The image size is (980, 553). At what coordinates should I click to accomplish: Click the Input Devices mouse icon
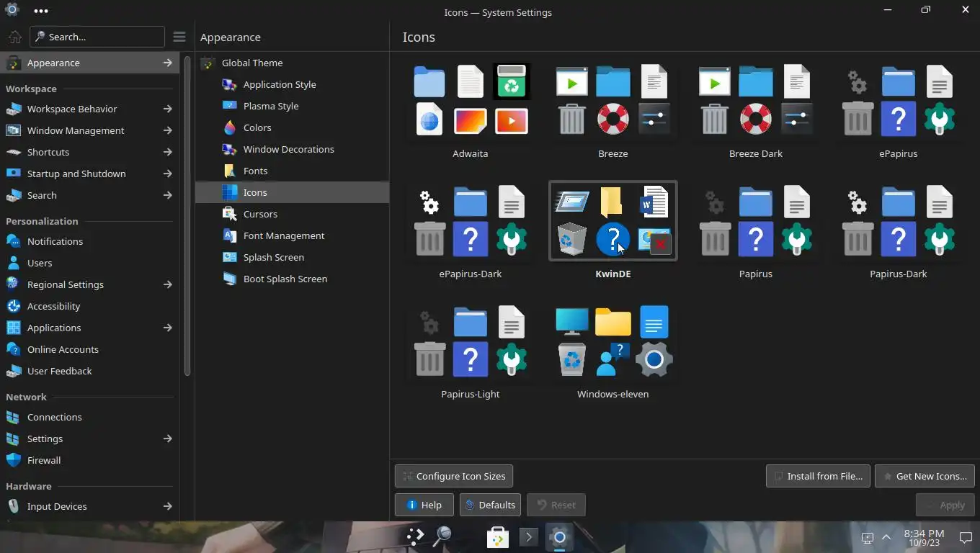pyautogui.click(x=14, y=506)
